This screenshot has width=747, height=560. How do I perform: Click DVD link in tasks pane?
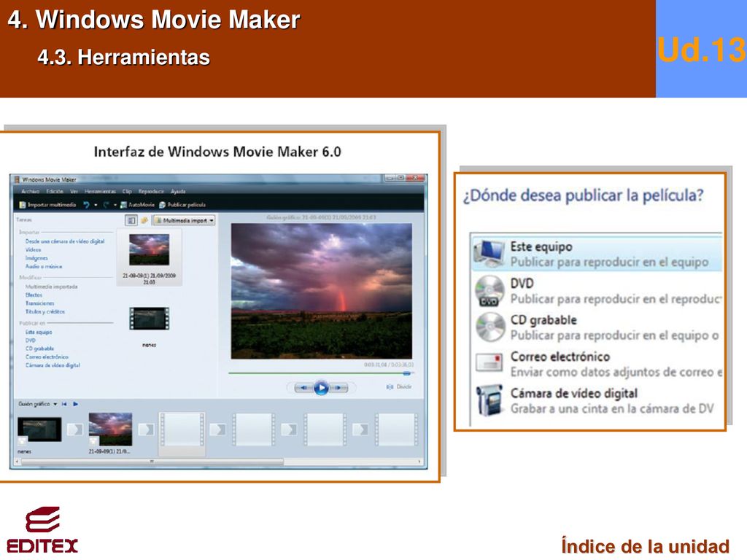pos(31,341)
